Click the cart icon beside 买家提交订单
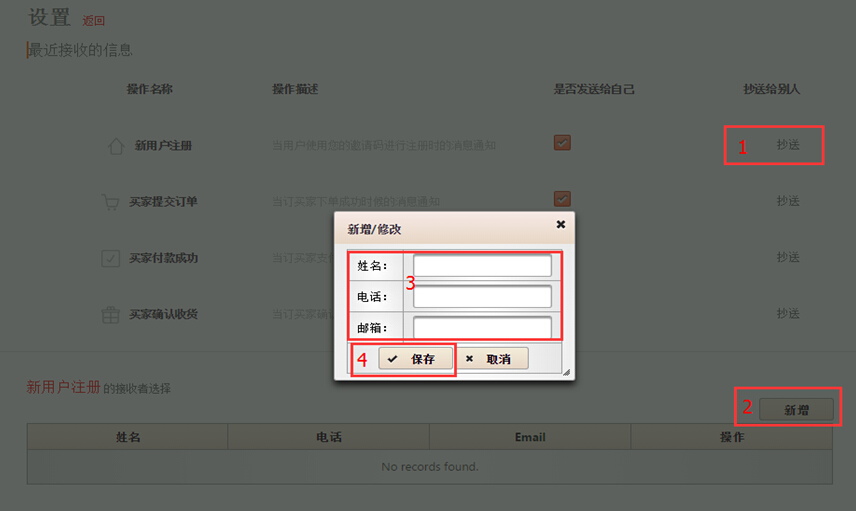856x511 pixels. pyautogui.click(x=110, y=202)
